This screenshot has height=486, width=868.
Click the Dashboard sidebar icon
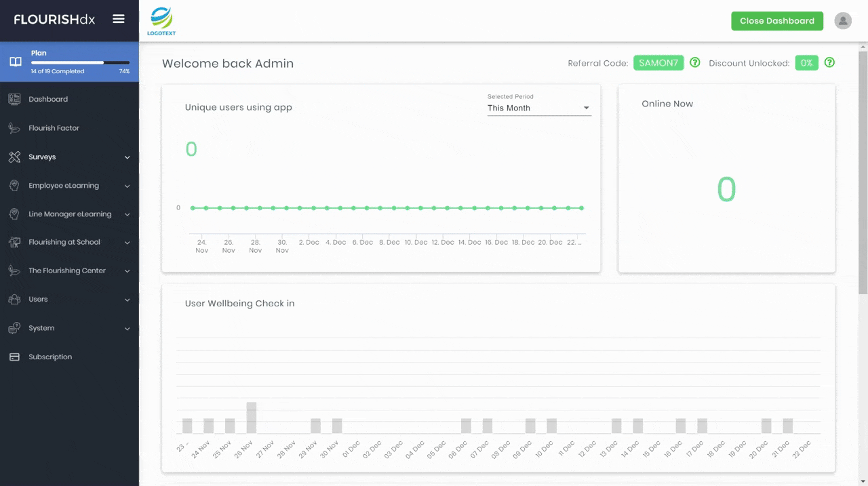click(x=14, y=99)
